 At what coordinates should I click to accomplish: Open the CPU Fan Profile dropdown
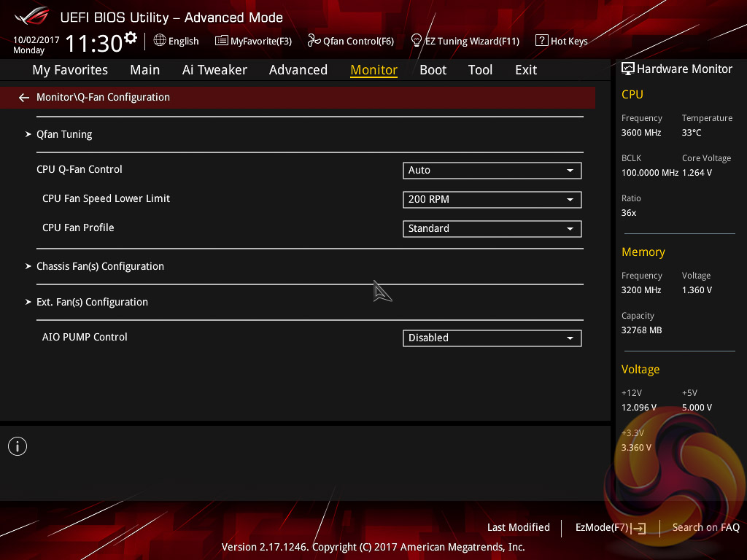click(492, 228)
